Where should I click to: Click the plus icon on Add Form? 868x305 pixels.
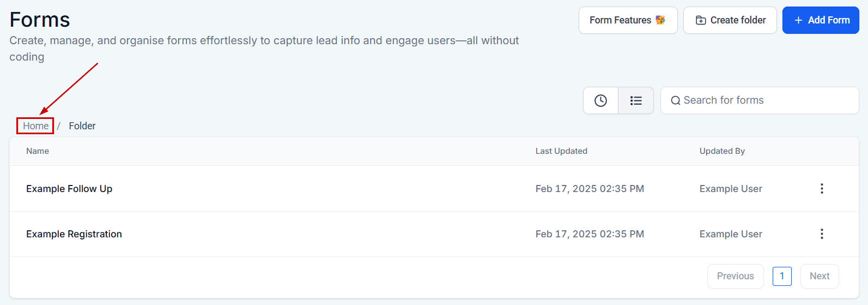point(798,20)
